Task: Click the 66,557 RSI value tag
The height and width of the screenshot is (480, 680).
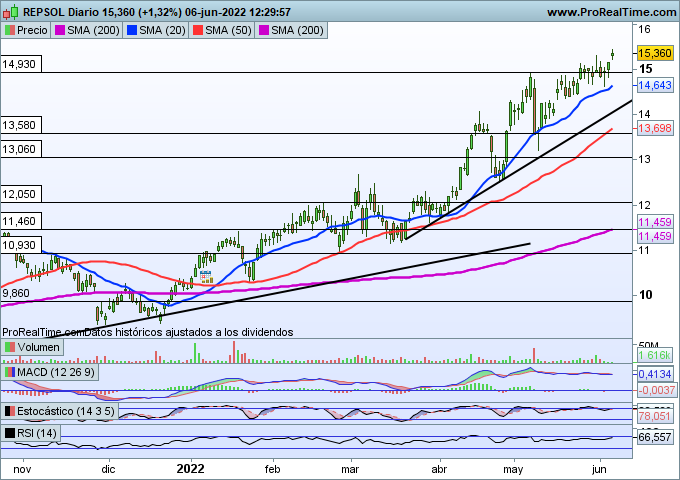Action: (x=655, y=437)
